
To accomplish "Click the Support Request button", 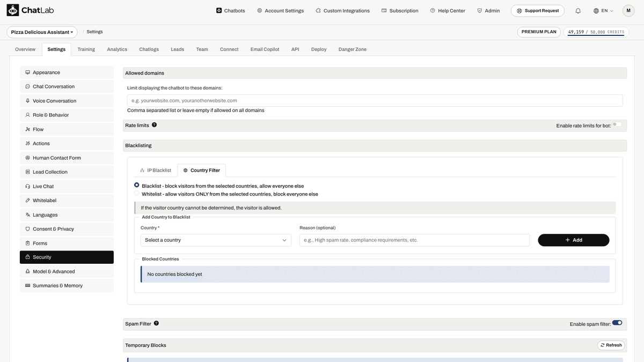I will point(538,11).
